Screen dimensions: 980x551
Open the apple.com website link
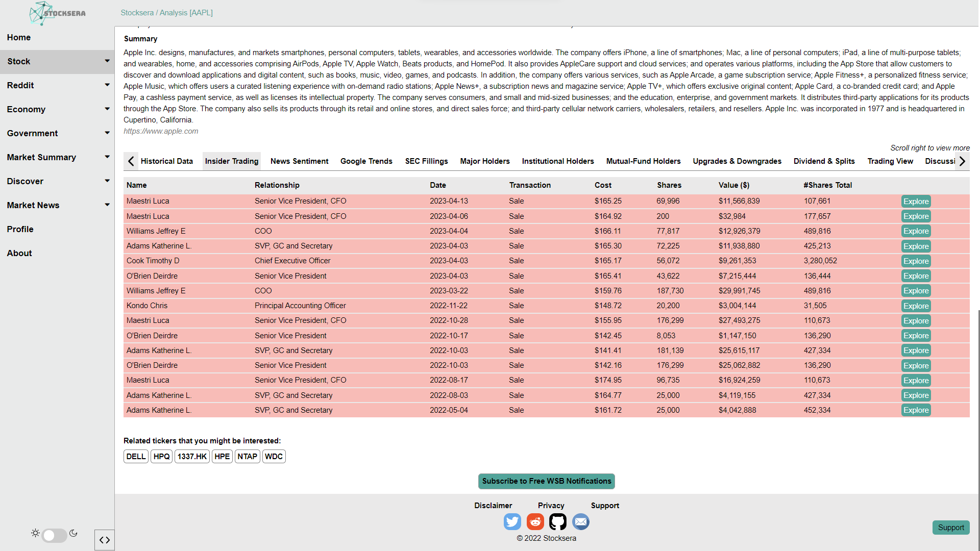click(x=161, y=131)
